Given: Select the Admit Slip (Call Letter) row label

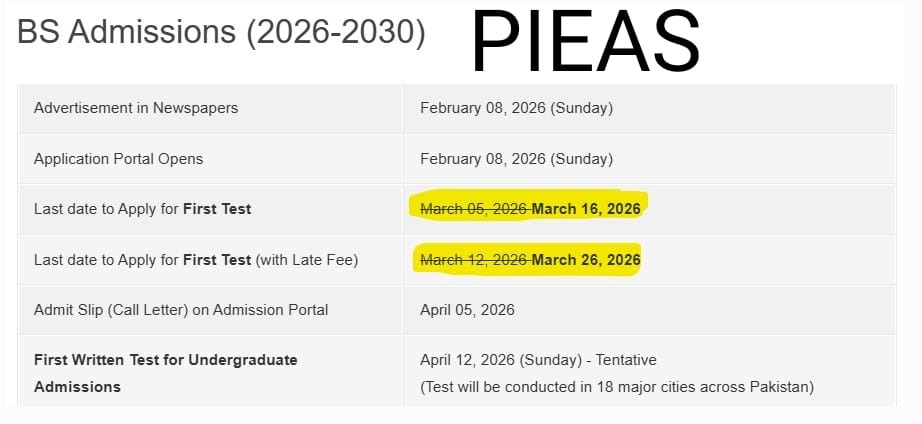Looking at the screenshot, I should tap(181, 310).
